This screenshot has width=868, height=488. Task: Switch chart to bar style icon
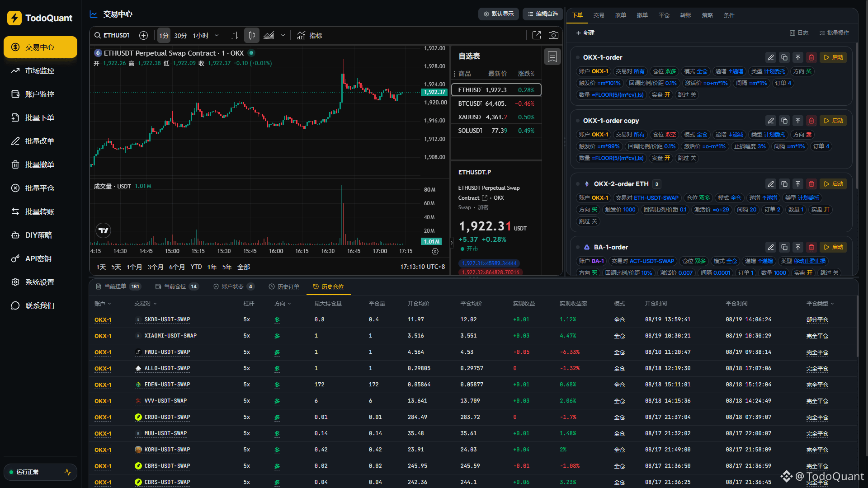[x=235, y=35]
